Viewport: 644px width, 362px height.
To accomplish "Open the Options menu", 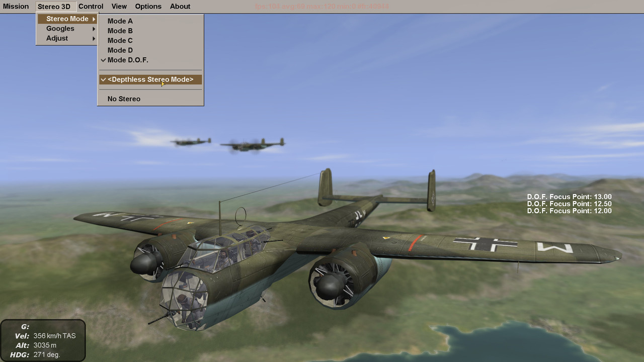I will point(148,7).
